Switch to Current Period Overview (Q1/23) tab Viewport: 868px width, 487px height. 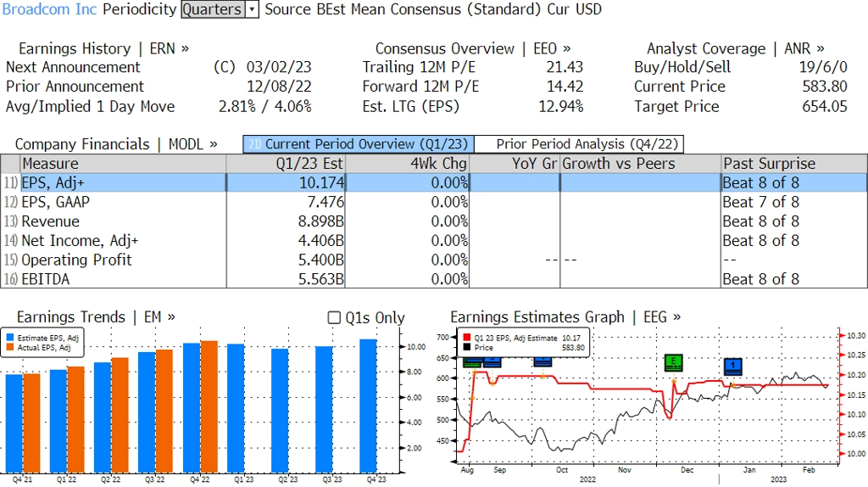click(x=359, y=144)
